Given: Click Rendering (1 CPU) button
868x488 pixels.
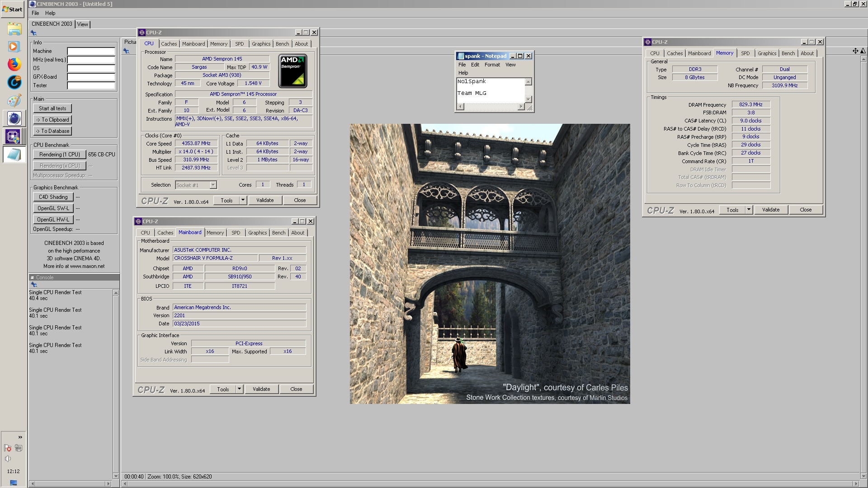Looking at the screenshot, I should (59, 155).
